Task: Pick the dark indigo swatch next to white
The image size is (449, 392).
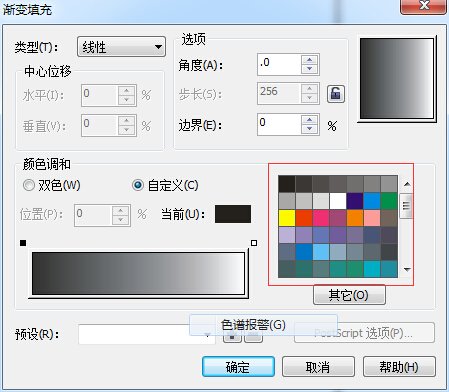Action: tap(355, 201)
